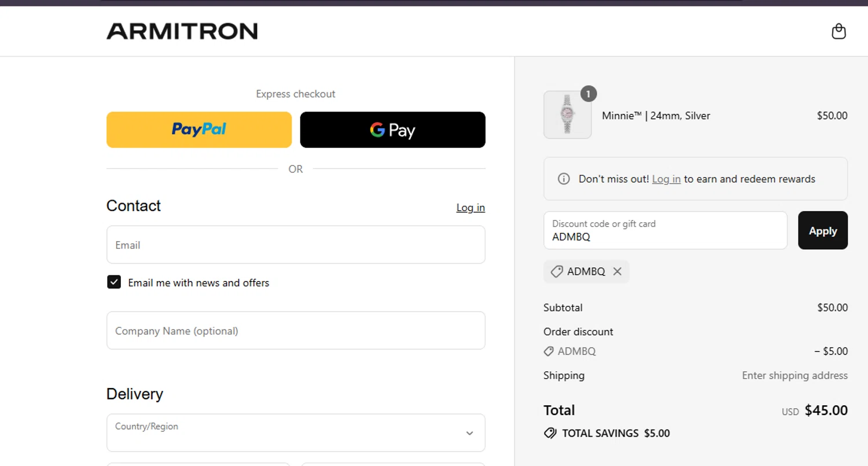Follow Log in link in rewards notice
Viewport: 868px width, 466px height.
(666, 179)
